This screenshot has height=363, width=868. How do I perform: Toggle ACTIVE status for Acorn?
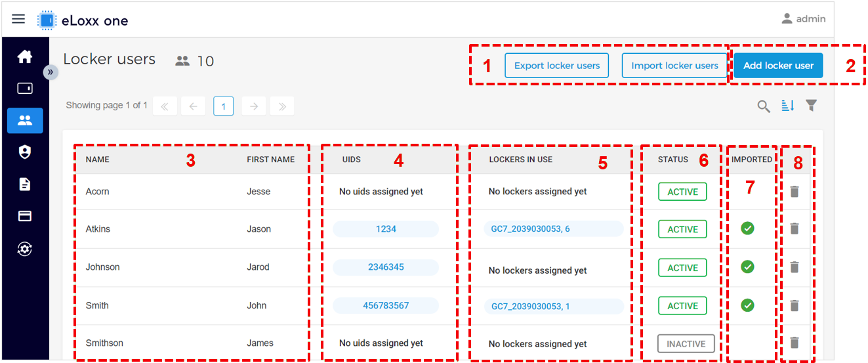click(683, 192)
